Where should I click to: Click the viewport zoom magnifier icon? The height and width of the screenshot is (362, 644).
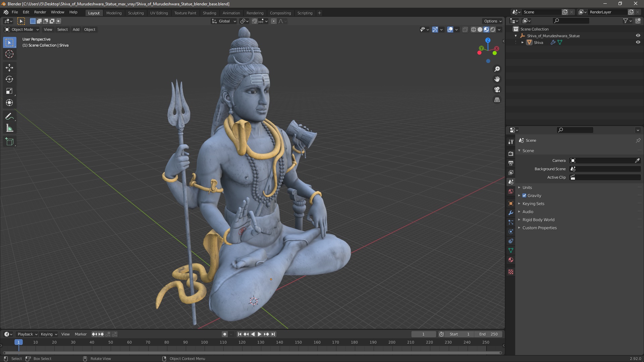pyautogui.click(x=497, y=69)
